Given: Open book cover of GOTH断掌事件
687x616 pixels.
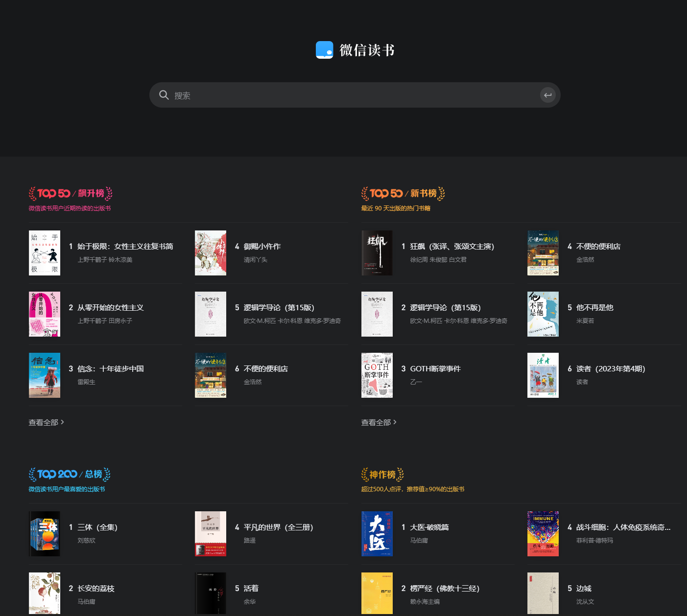Looking at the screenshot, I should [377, 375].
